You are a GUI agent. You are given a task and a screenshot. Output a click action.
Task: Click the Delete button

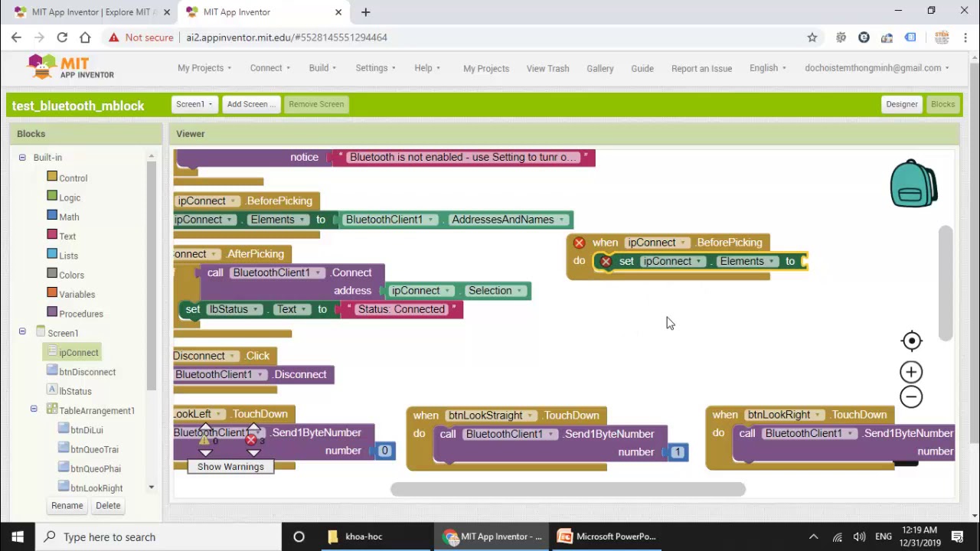pos(108,505)
